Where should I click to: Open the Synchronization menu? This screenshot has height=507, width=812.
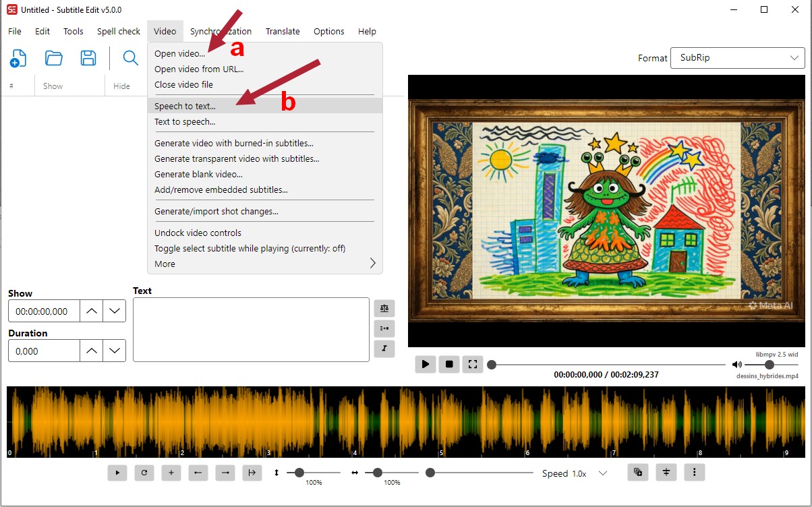[x=221, y=31]
